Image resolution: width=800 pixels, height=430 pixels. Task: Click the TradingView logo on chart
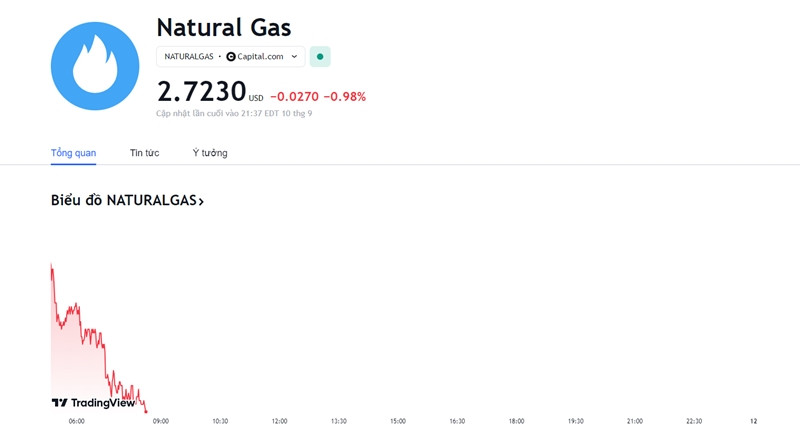pos(93,403)
